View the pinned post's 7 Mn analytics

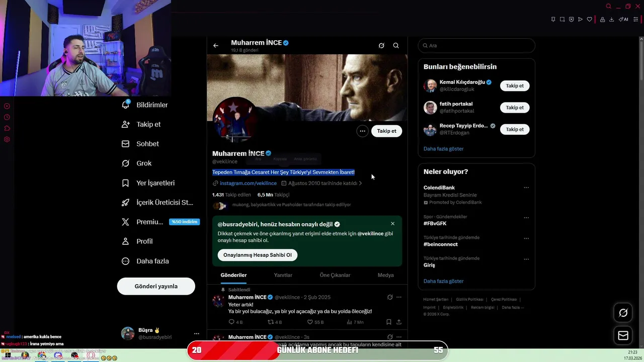pyautogui.click(x=355, y=322)
